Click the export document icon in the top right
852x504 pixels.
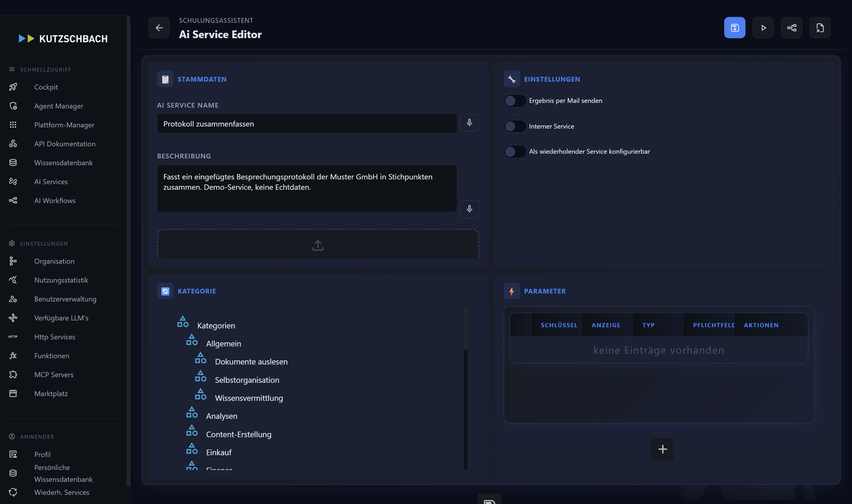(820, 28)
